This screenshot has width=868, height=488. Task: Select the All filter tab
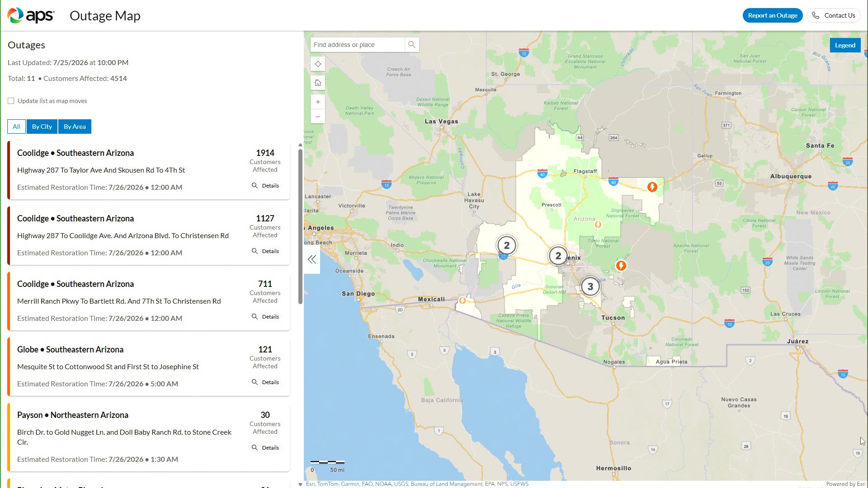coord(16,127)
